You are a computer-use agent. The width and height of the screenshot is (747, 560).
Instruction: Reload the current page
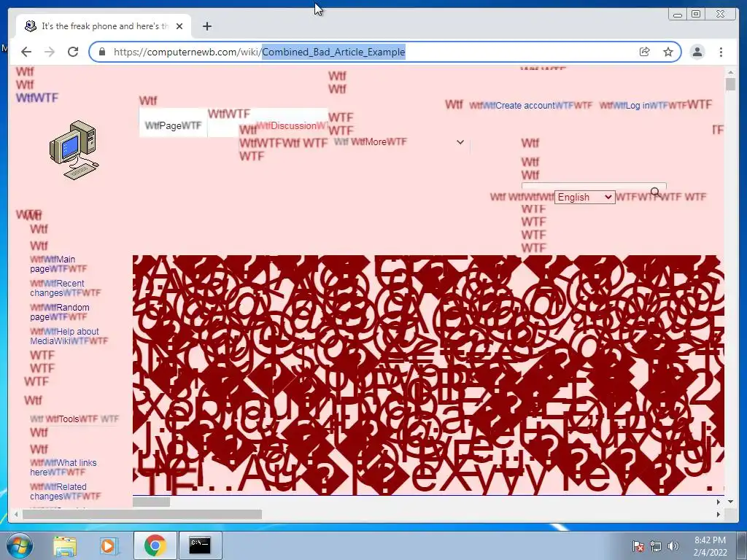(x=73, y=52)
